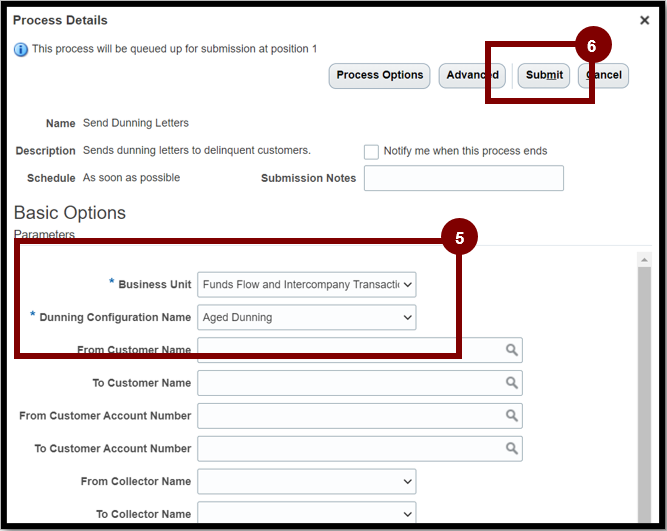The width and height of the screenshot is (667, 531).
Task: Open the To Customer Account Number lookup icon
Action: click(x=512, y=448)
